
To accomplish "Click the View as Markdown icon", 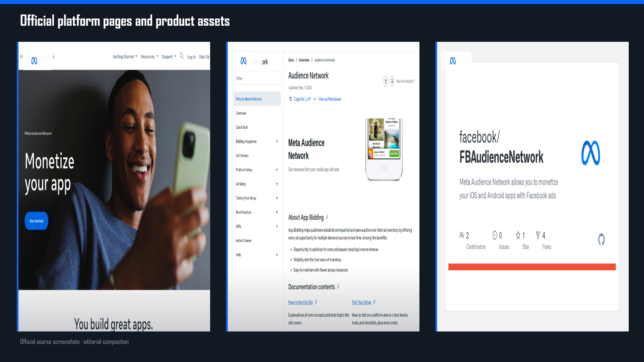I will tap(315, 99).
